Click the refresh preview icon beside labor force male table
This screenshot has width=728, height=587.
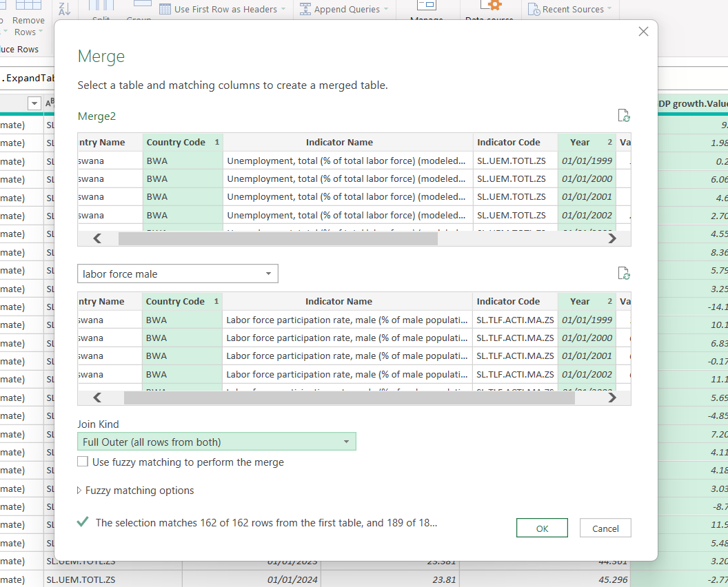[623, 274]
